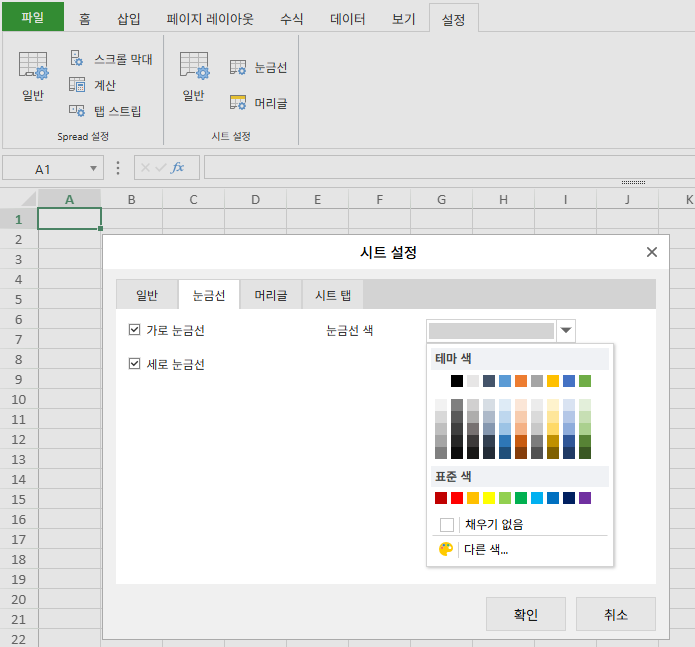695x647 pixels.
Task: Click the name box showing A1
Action: 43,168
